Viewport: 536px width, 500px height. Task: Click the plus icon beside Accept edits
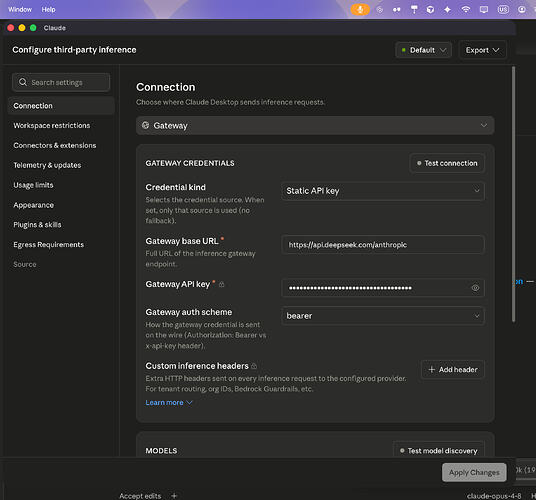tap(174, 495)
